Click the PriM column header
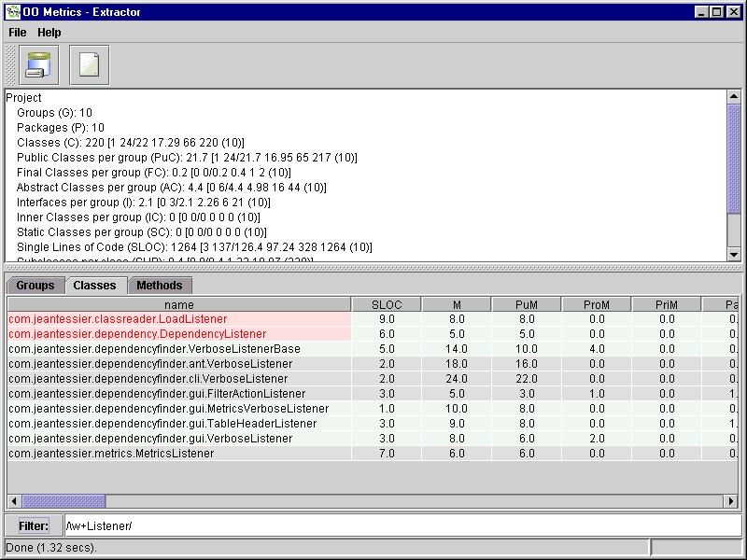 (x=667, y=305)
